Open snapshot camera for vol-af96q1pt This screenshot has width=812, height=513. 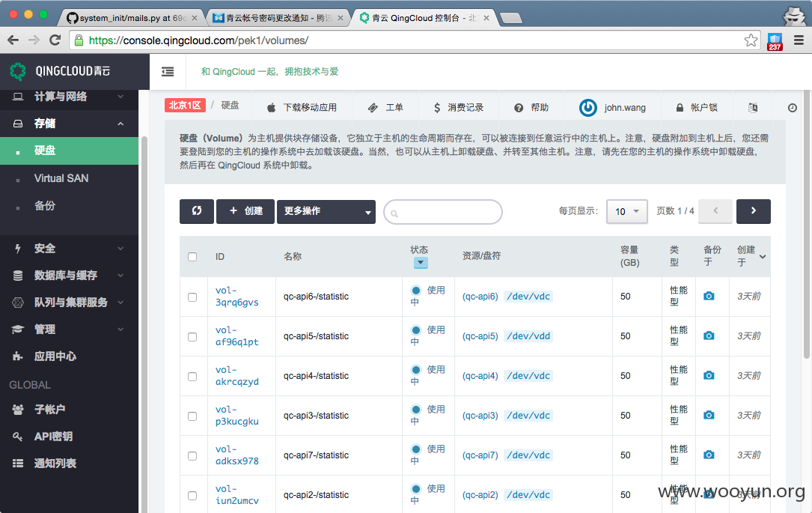pyautogui.click(x=709, y=336)
